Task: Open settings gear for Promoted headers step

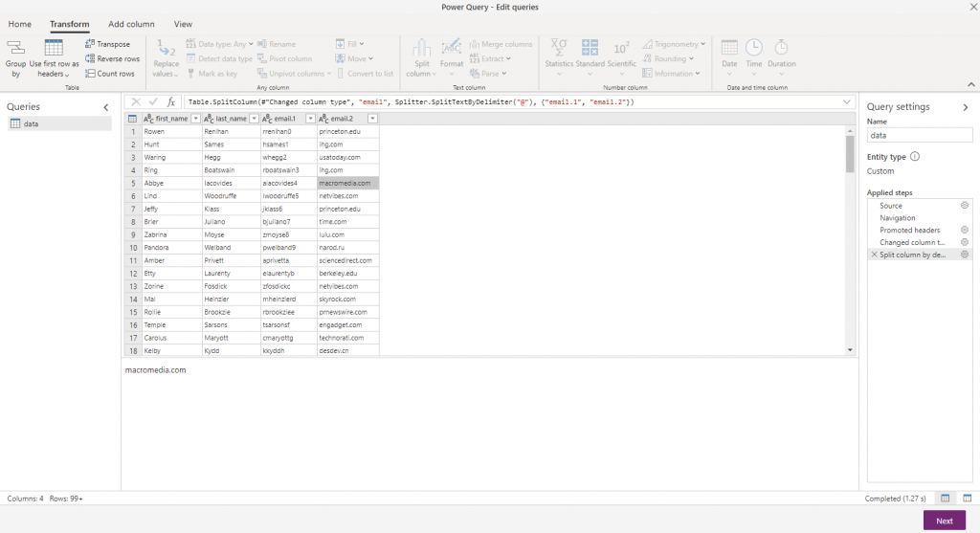Action: pyautogui.click(x=965, y=230)
